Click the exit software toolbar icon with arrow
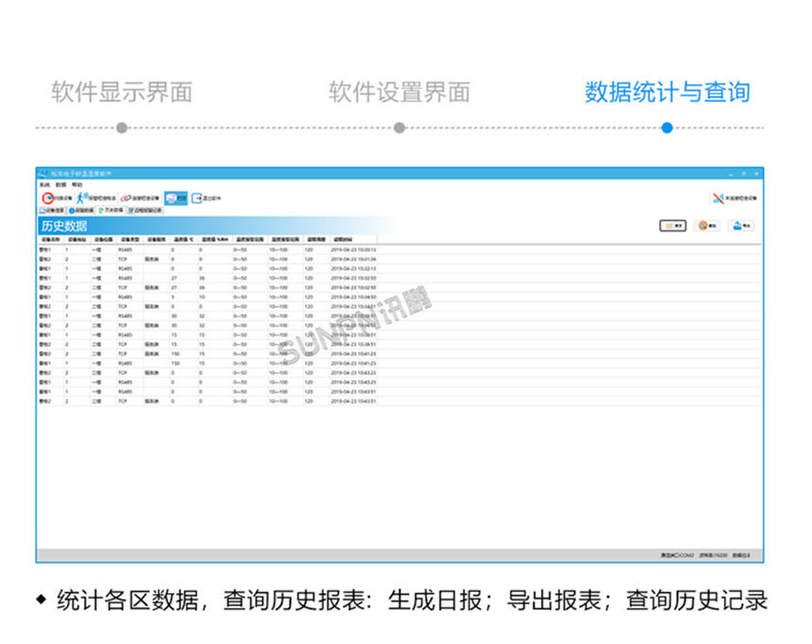 point(198,196)
